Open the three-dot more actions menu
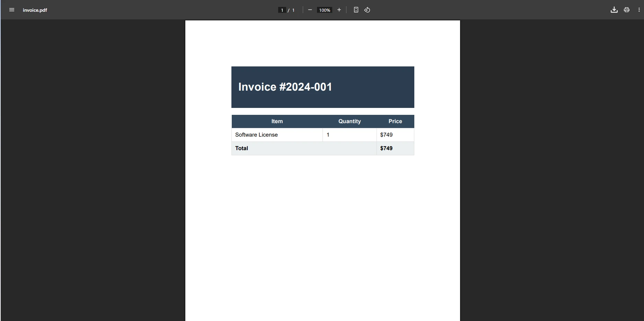The width and height of the screenshot is (644, 321). click(639, 10)
